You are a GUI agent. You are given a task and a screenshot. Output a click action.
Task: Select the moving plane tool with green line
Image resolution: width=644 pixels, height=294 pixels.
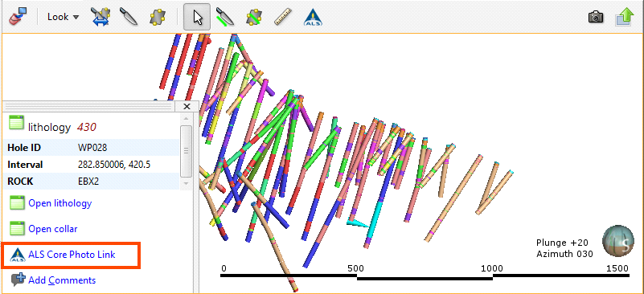pos(254,17)
